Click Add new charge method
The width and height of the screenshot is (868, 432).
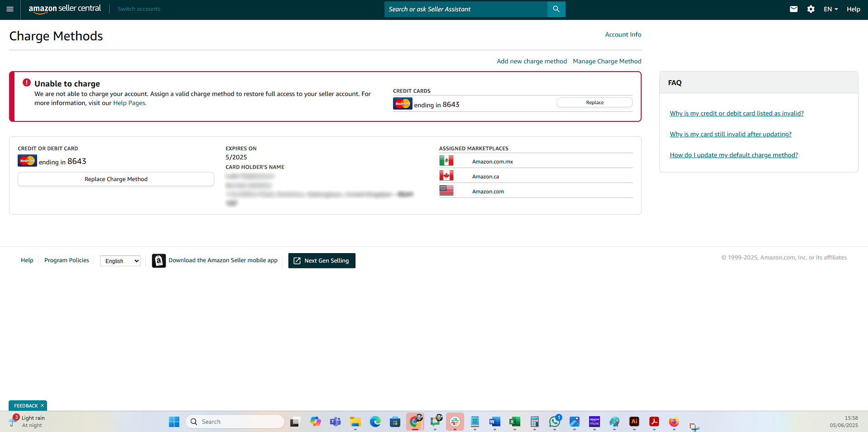click(532, 61)
